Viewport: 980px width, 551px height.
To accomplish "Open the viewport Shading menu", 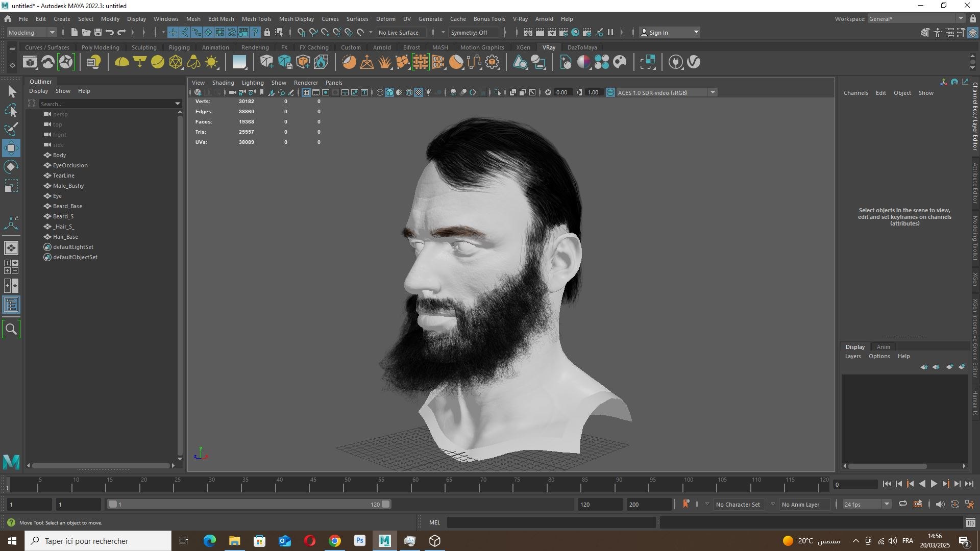I will [x=223, y=83].
